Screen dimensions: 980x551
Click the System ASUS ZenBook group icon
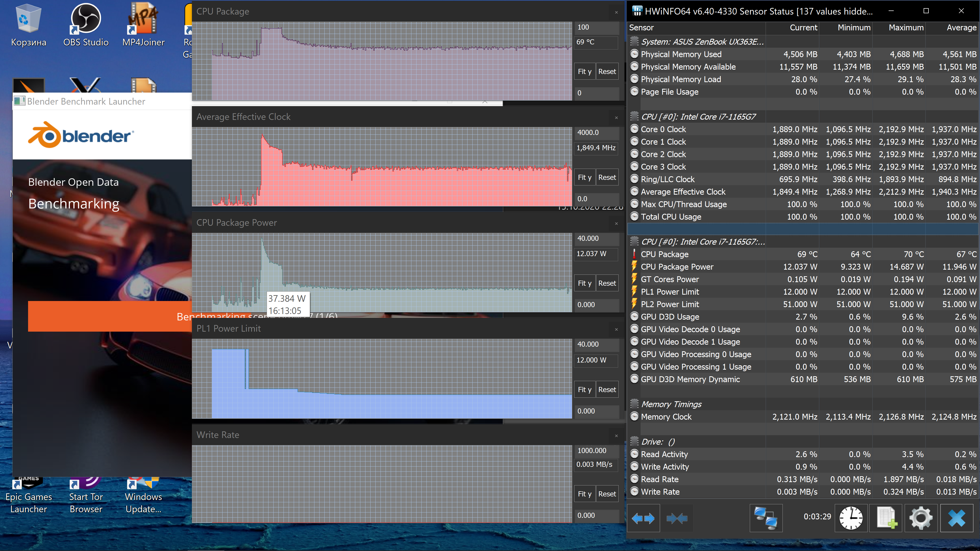[634, 41]
